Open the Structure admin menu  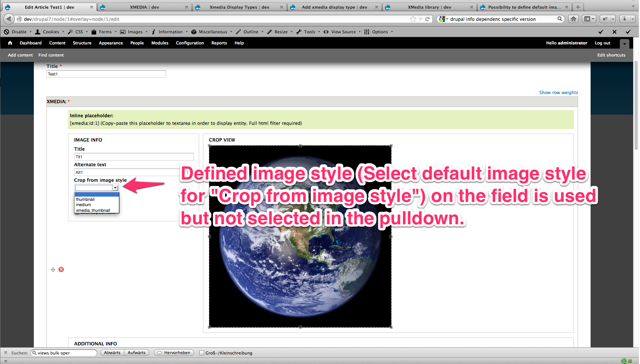tap(82, 43)
